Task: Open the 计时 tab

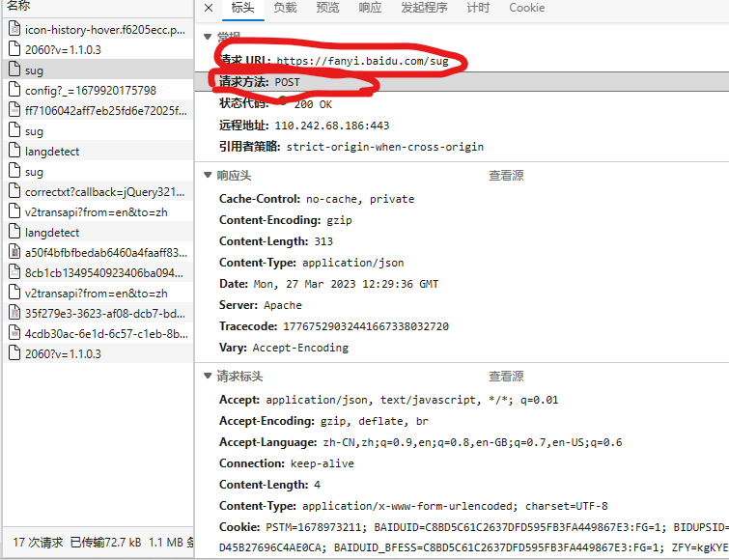Action: click(478, 8)
